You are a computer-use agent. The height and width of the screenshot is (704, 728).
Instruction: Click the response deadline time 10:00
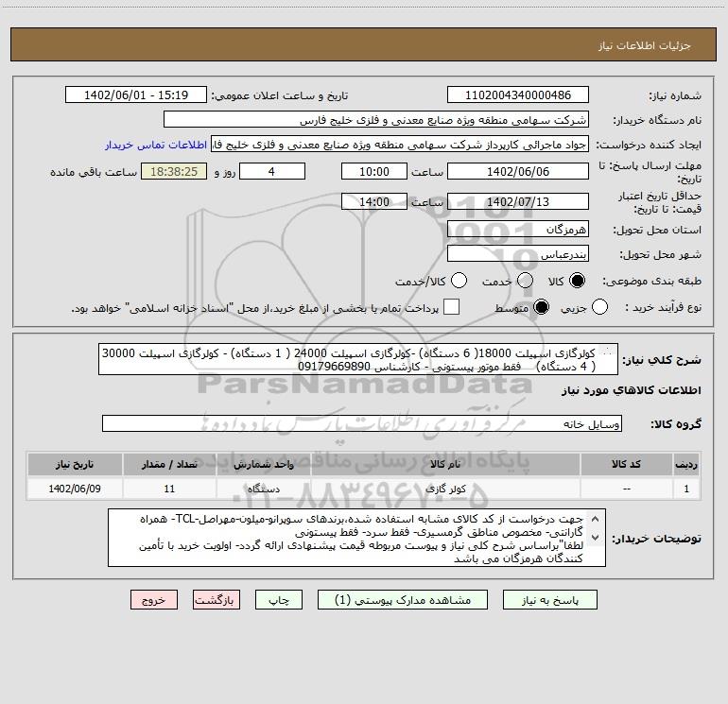coord(374,172)
